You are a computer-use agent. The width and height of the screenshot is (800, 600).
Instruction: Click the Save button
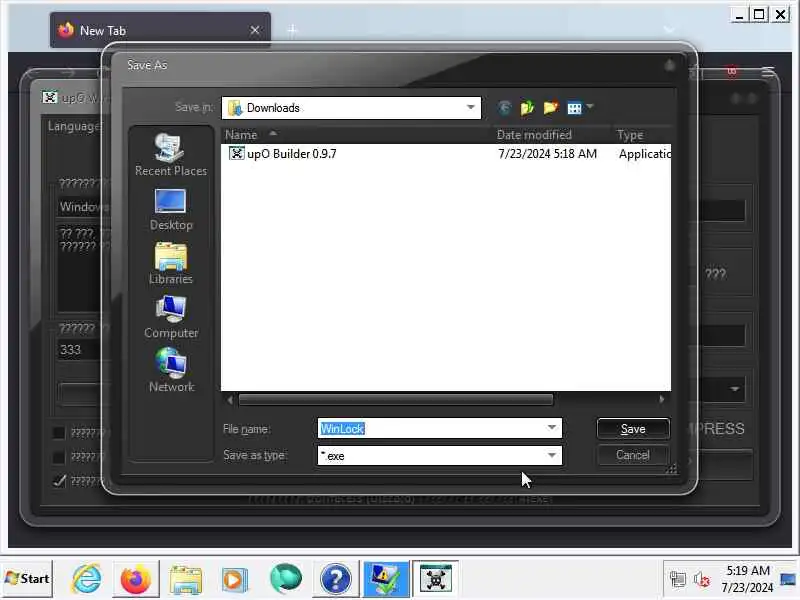point(633,429)
